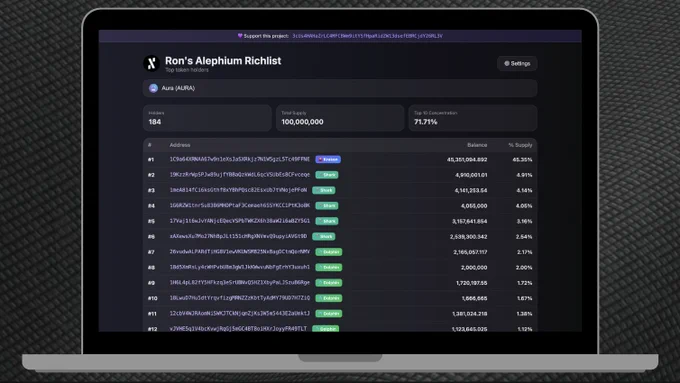Click the % Supply column header

coord(520,145)
